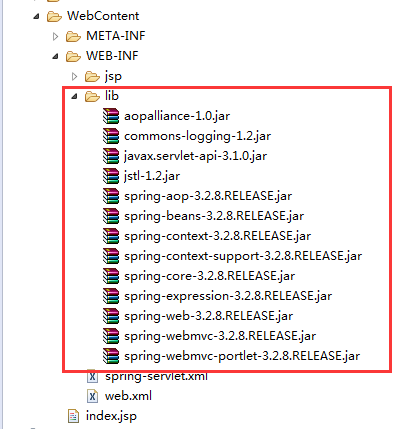
Task: Collapse the lib folder arrow
Action: coord(74,97)
